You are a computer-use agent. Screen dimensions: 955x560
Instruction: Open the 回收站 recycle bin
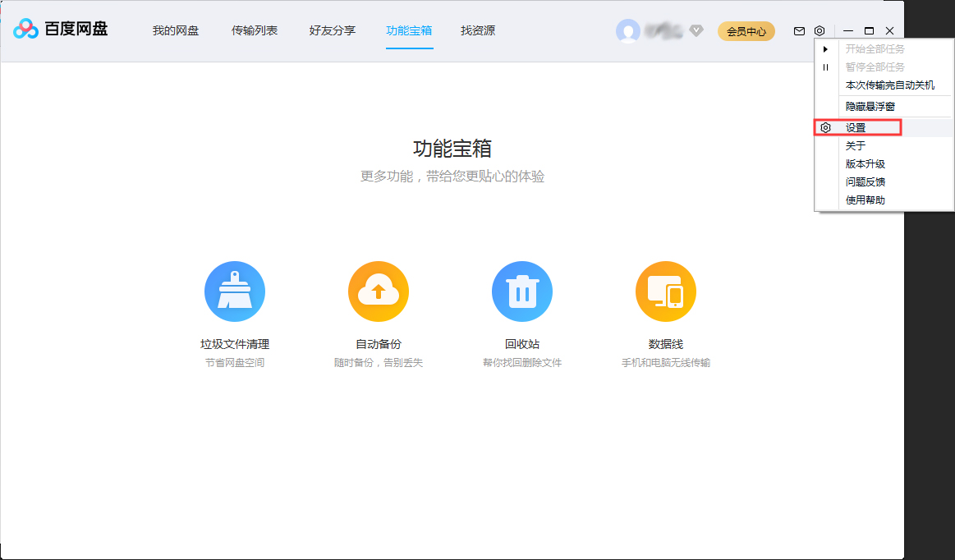[522, 291]
